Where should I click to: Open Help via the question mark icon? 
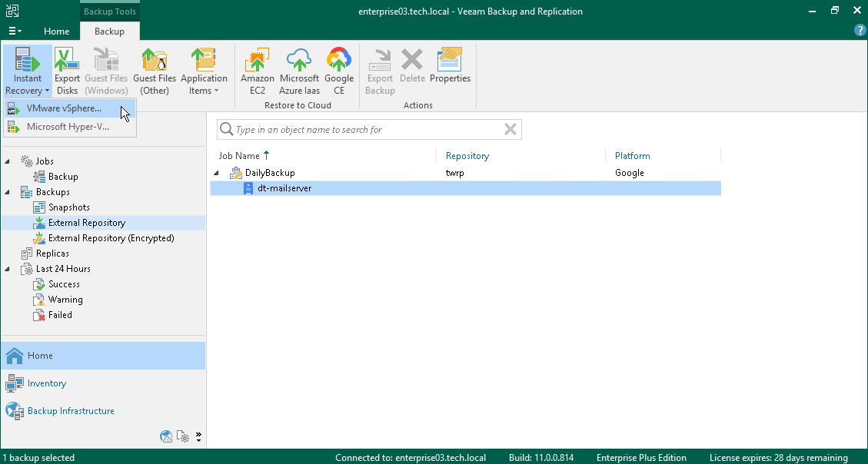point(860,31)
